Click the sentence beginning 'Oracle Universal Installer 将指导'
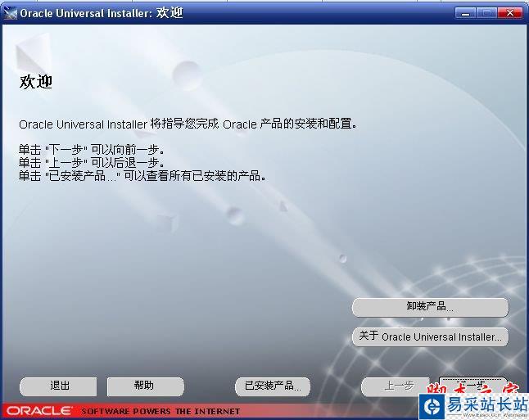This screenshot has height=420, width=529. click(x=188, y=124)
